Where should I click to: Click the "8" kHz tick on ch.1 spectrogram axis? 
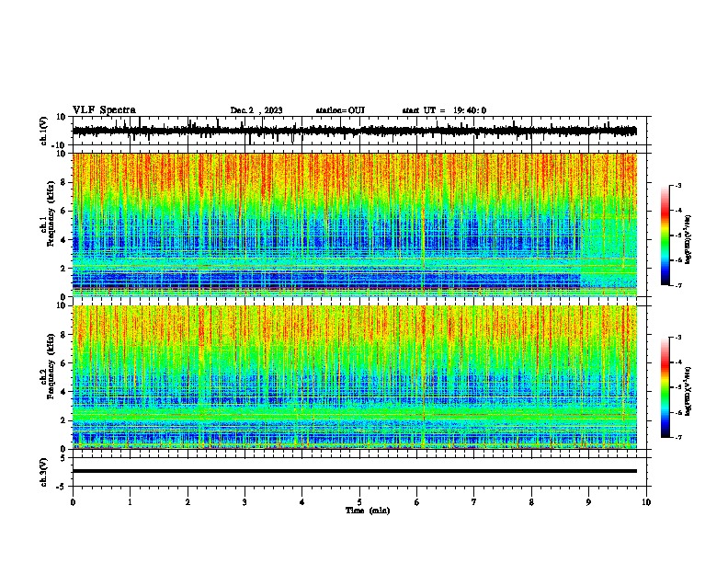point(64,182)
